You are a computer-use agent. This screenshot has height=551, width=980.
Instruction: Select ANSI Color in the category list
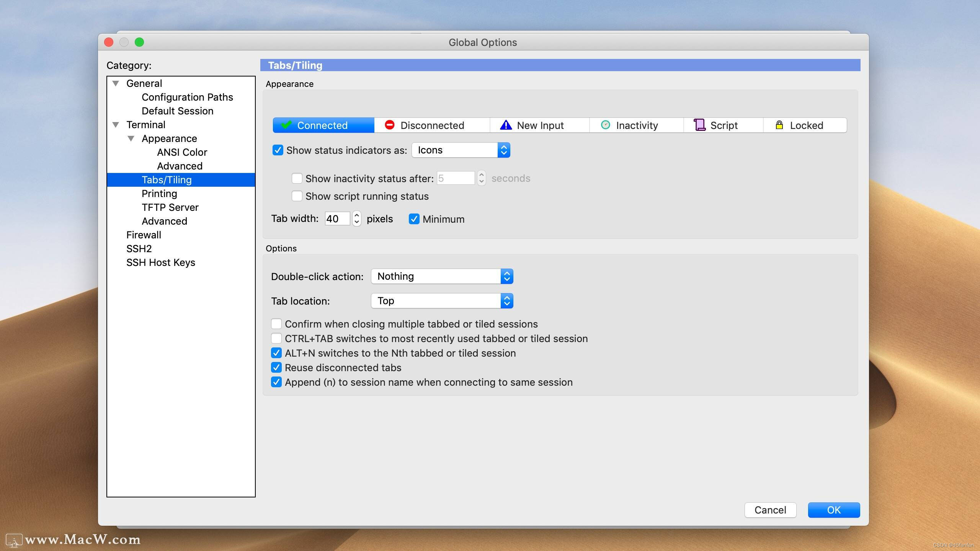point(181,152)
